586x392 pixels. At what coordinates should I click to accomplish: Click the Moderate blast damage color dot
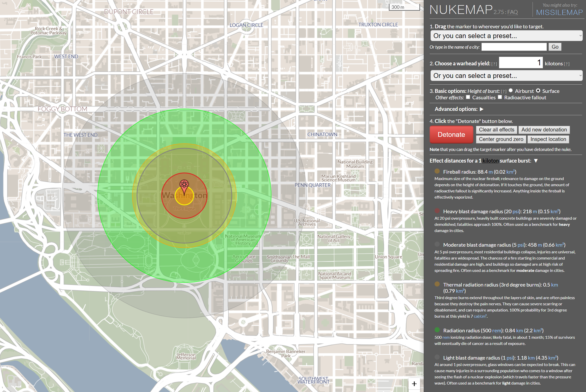click(x=437, y=244)
